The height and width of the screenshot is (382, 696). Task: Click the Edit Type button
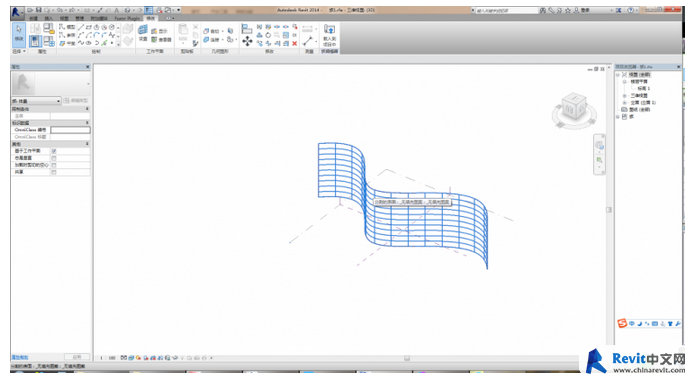click(x=75, y=101)
